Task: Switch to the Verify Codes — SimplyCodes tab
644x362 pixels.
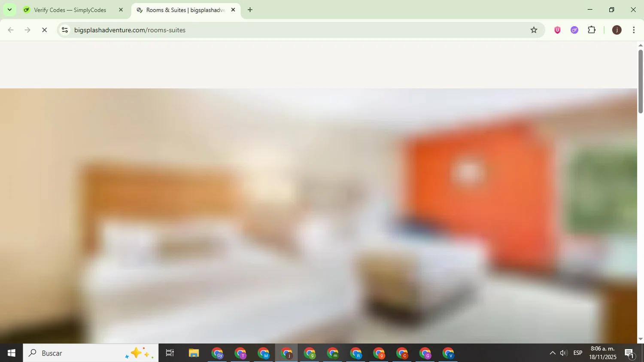Action: tap(70, 10)
